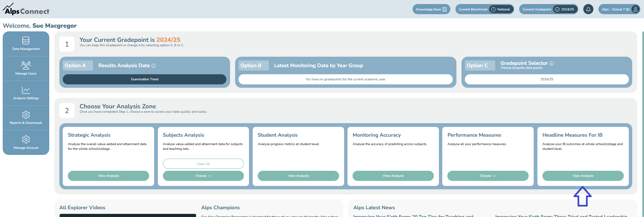Click info icon beside Results Analysis Data

click(x=153, y=66)
